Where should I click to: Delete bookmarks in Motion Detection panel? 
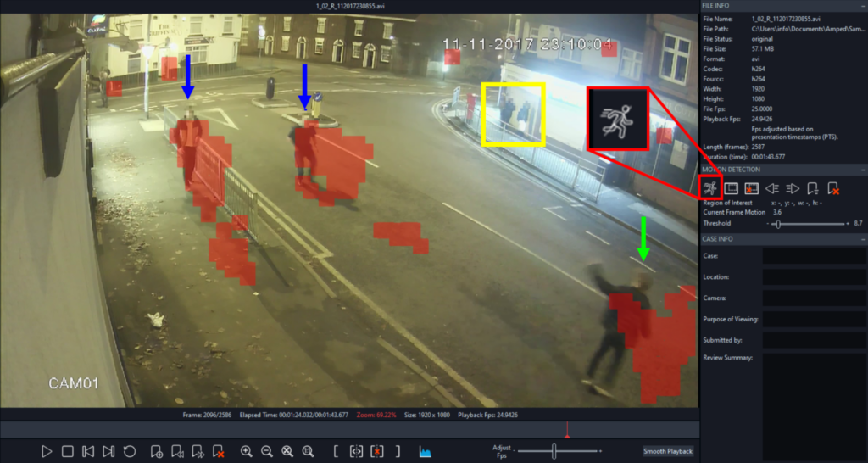tap(834, 189)
